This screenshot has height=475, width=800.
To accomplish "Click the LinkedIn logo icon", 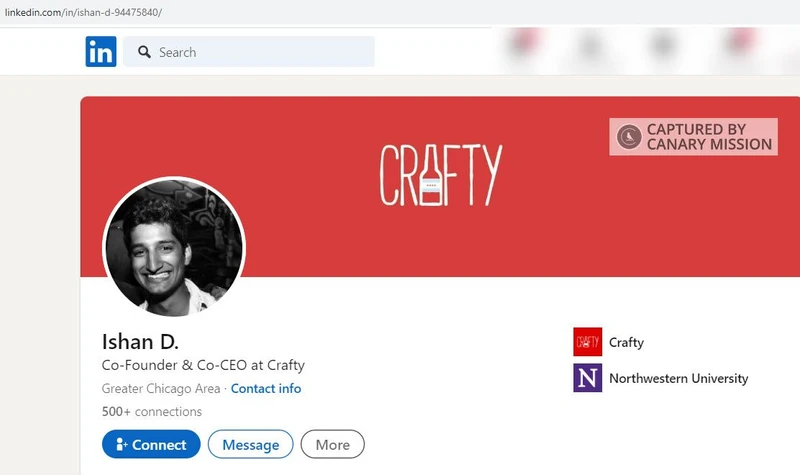I will click(101, 52).
